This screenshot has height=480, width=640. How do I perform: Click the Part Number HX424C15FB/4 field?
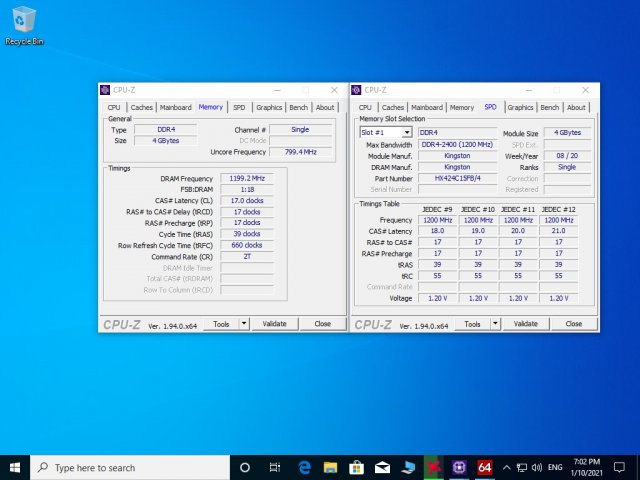[x=458, y=178]
